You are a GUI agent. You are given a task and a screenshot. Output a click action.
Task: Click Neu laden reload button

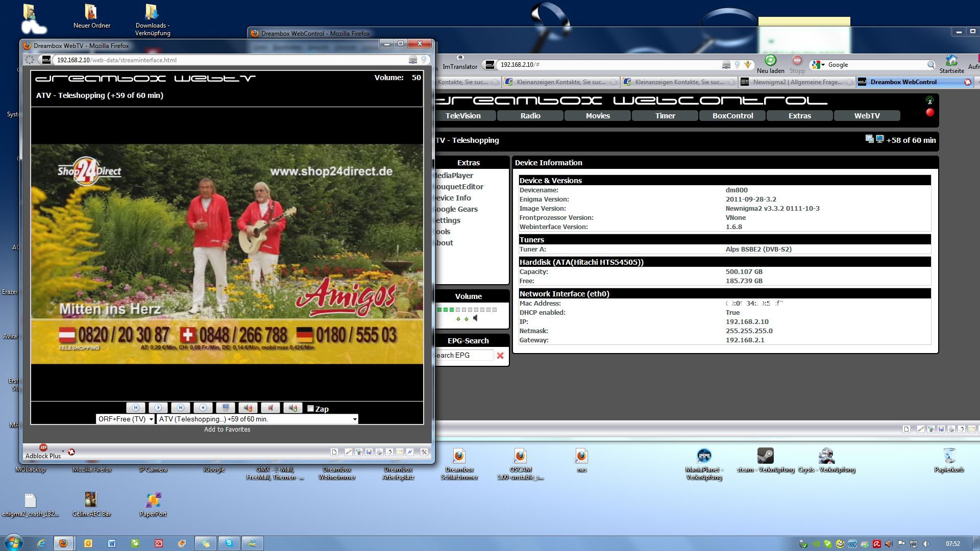(770, 64)
